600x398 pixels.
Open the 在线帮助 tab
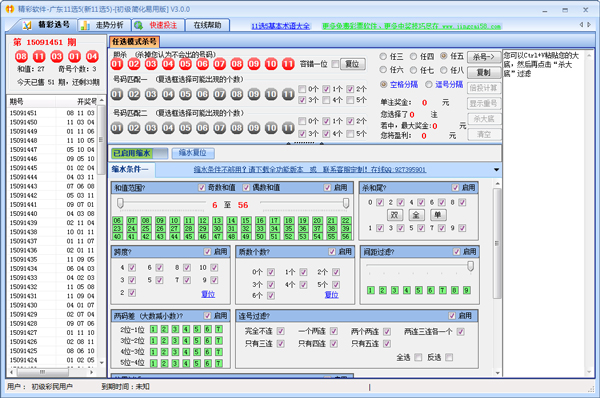point(207,25)
